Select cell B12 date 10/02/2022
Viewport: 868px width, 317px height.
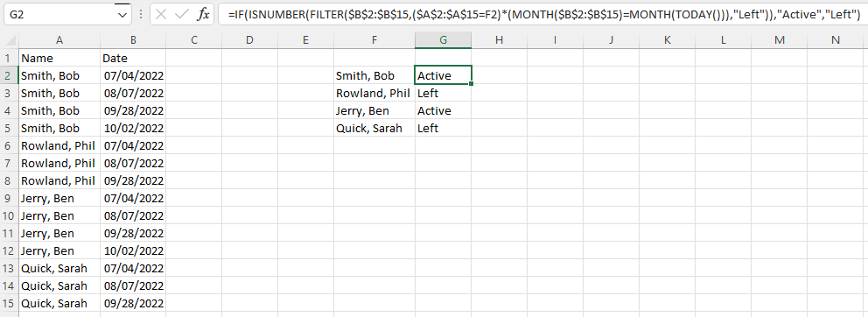tap(133, 251)
